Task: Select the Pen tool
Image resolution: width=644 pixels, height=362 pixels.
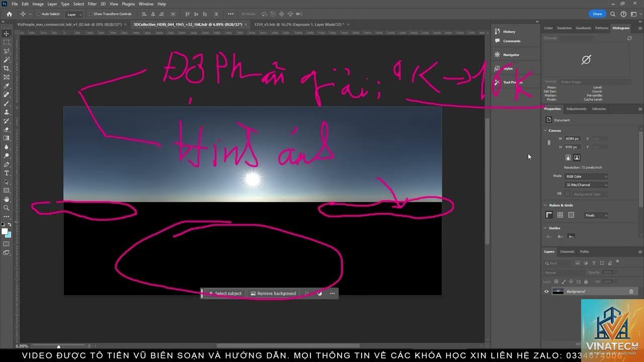Action: click(7, 164)
